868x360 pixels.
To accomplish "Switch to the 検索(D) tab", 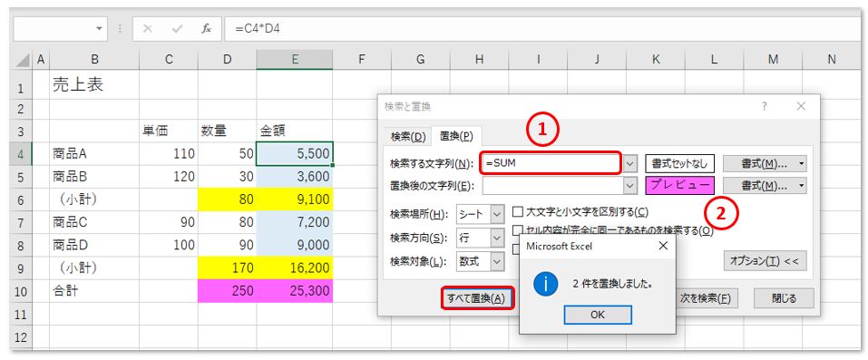I will (408, 136).
